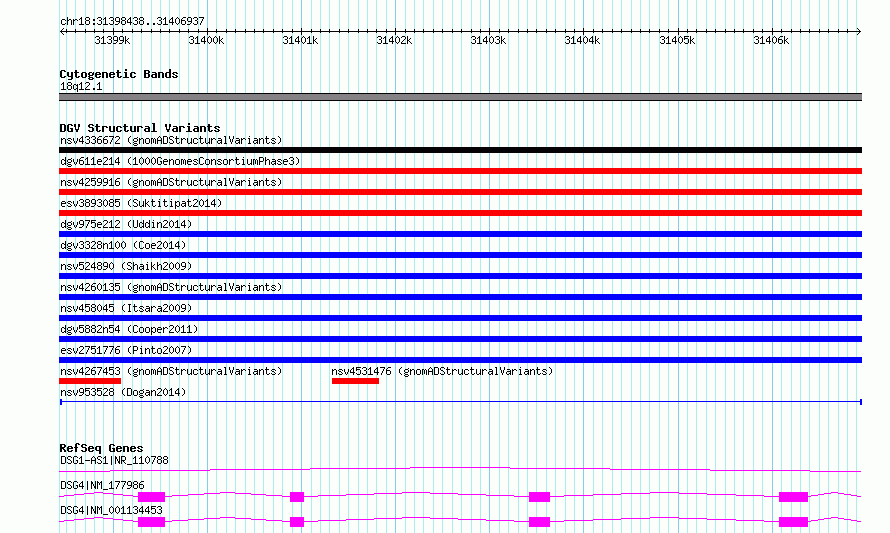The height and width of the screenshot is (533, 890).
Task: Click the short red bar under nsv4531476
Action: point(355,381)
